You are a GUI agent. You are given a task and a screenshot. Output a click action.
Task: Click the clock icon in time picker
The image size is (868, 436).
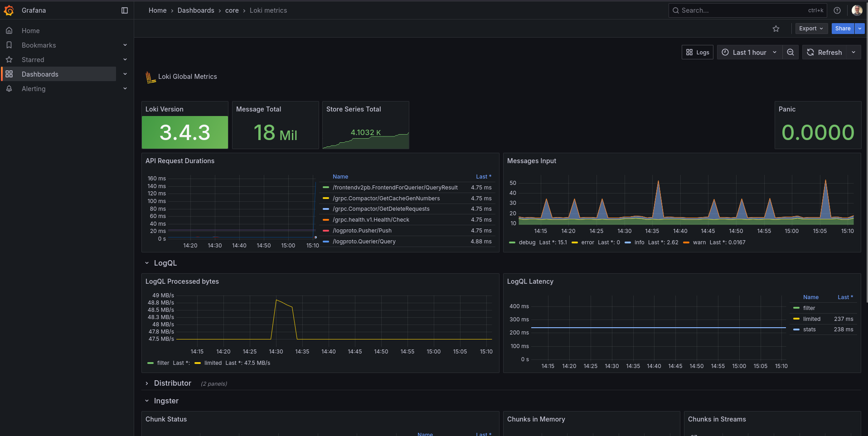tap(725, 53)
